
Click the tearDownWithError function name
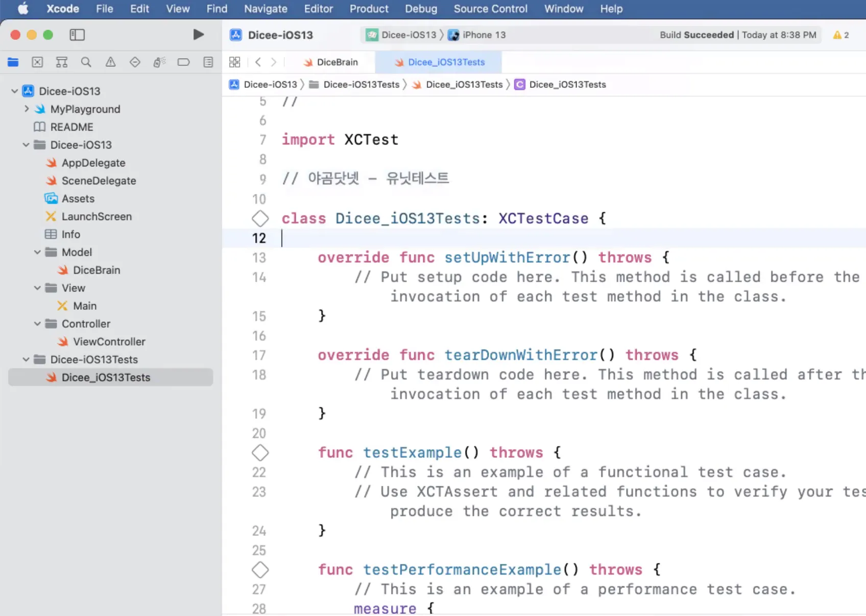(x=520, y=355)
